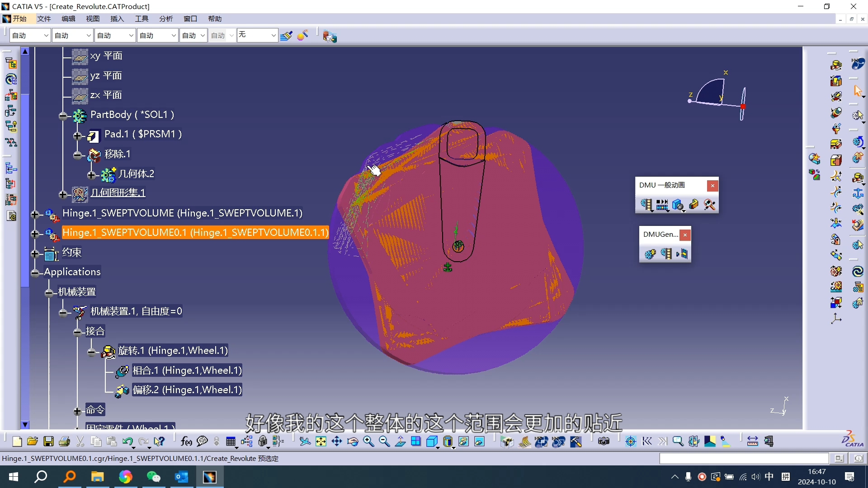Select 旋转.1 (Hinge.1,Wheel.1) in tree
Viewport: 868px width, 488px height.
pos(172,350)
